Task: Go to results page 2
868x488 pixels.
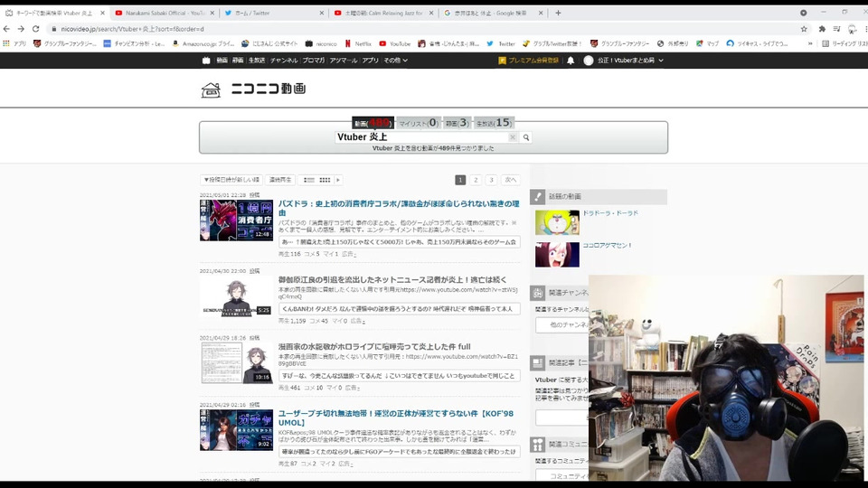Action: click(x=476, y=180)
